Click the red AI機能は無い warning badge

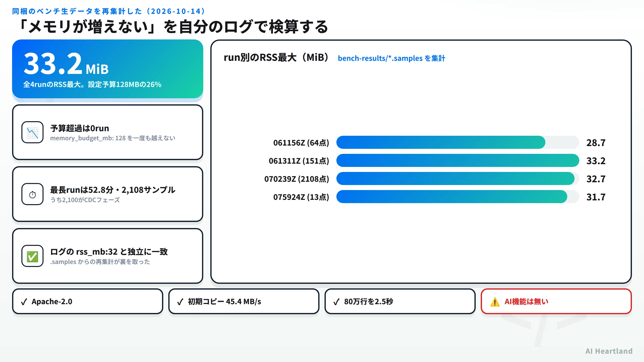(556, 301)
